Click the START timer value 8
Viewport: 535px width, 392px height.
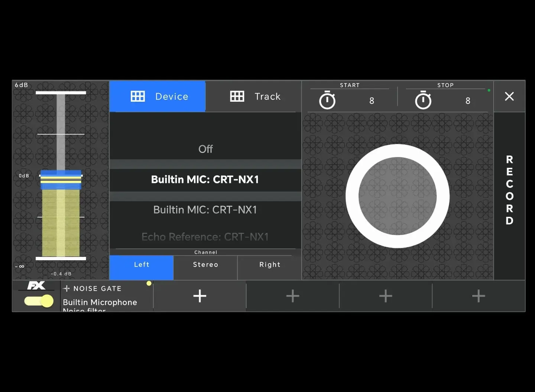pyautogui.click(x=372, y=101)
